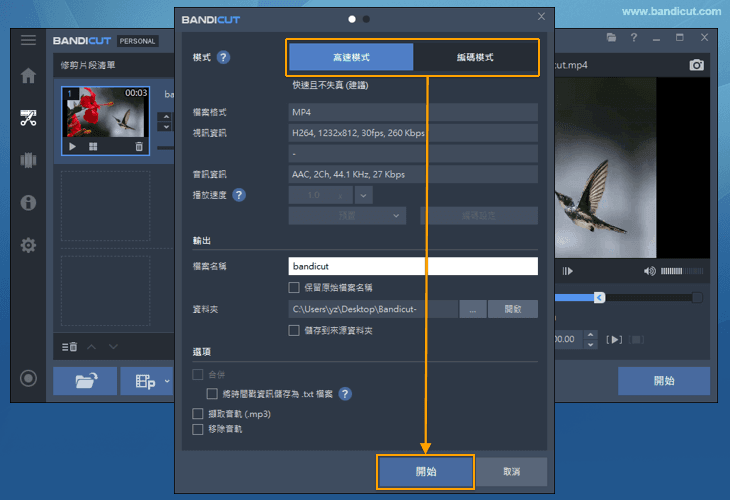Move segment down with arrow icon
The height and width of the screenshot is (500, 730).
click(113, 347)
